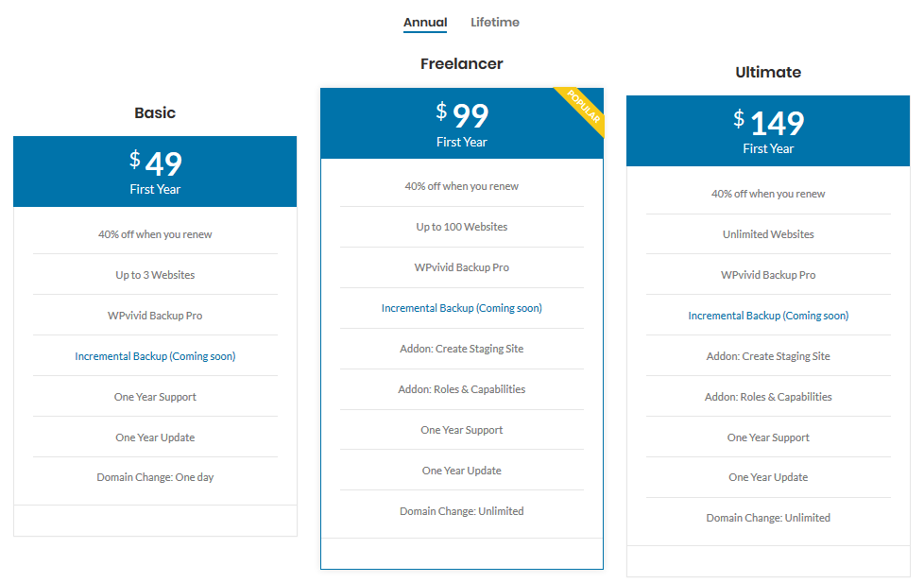Click Addon: Create Staging Site under Ultimate

[768, 355]
